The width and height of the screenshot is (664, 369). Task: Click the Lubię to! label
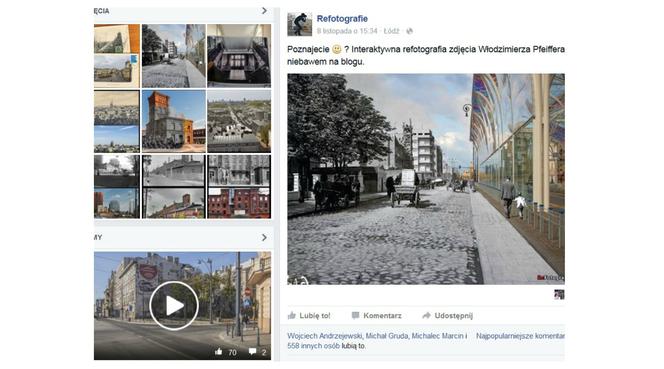coord(315,316)
